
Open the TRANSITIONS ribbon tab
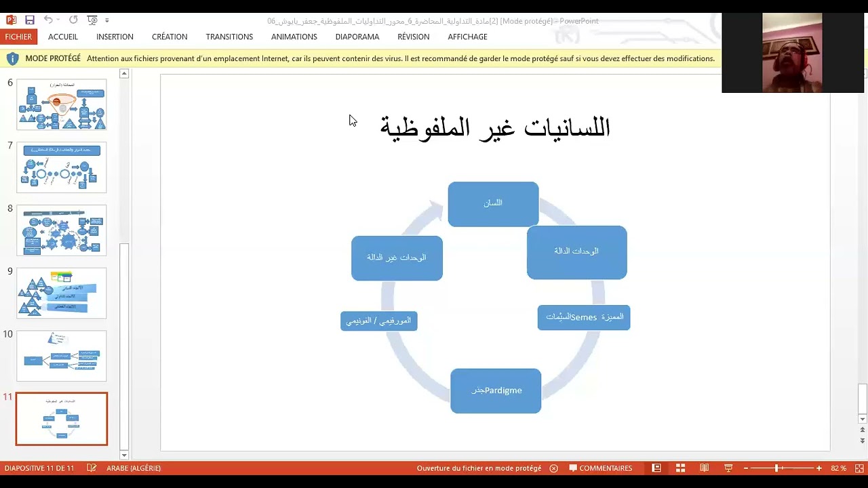click(x=229, y=37)
